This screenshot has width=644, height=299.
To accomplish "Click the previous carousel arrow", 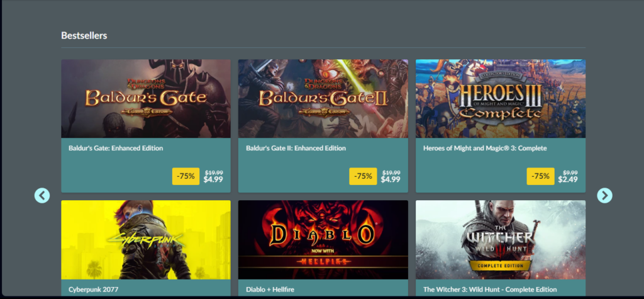I will click(42, 195).
